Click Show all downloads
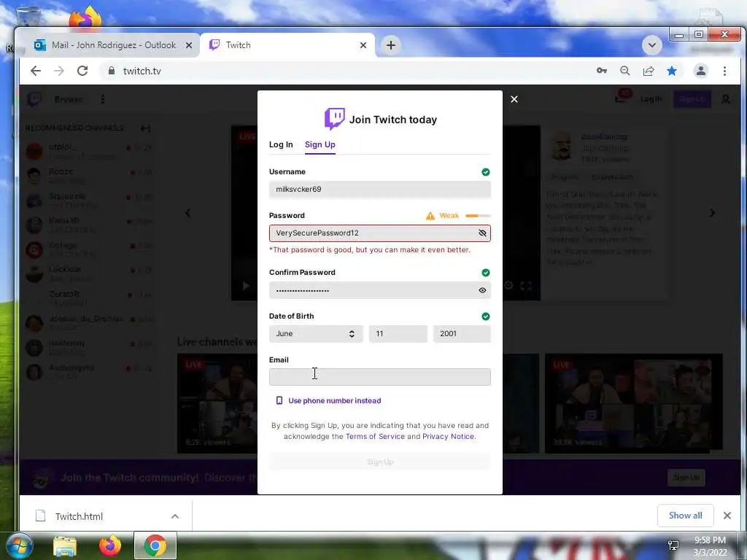747x560 pixels. pyautogui.click(x=685, y=516)
